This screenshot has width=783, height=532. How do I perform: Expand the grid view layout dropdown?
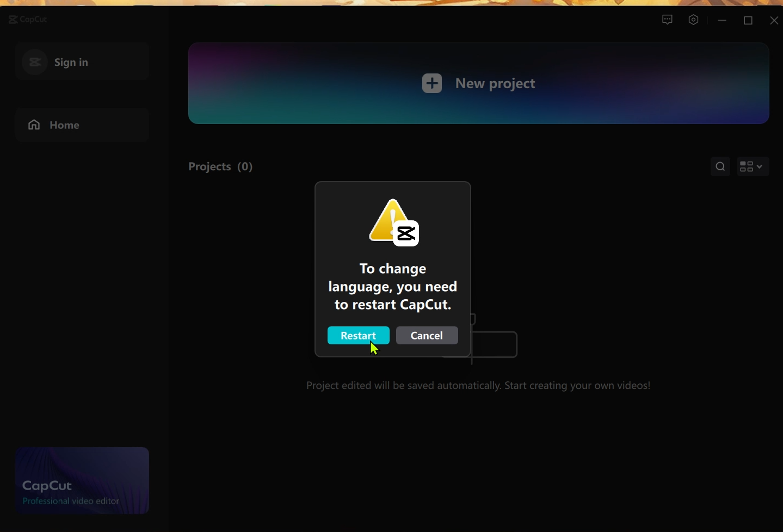pyautogui.click(x=753, y=166)
